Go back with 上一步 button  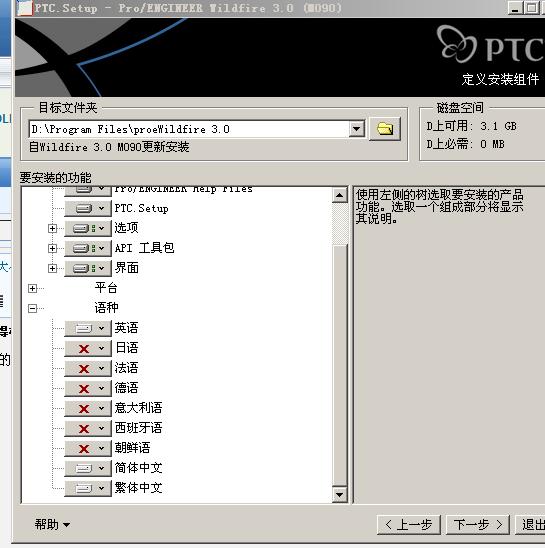pyautogui.click(x=408, y=525)
